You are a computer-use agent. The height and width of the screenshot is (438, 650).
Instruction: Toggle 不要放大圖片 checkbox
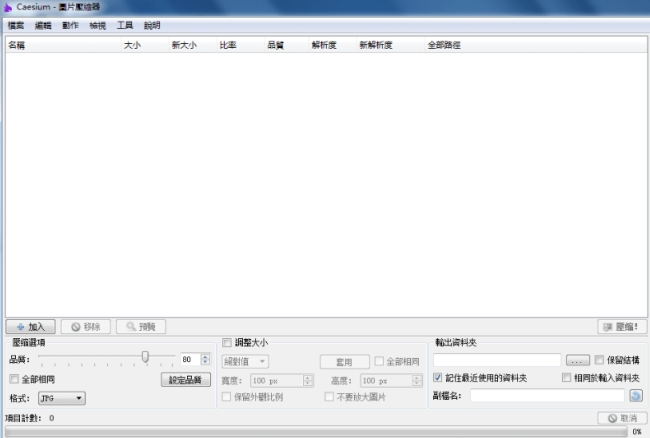329,397
